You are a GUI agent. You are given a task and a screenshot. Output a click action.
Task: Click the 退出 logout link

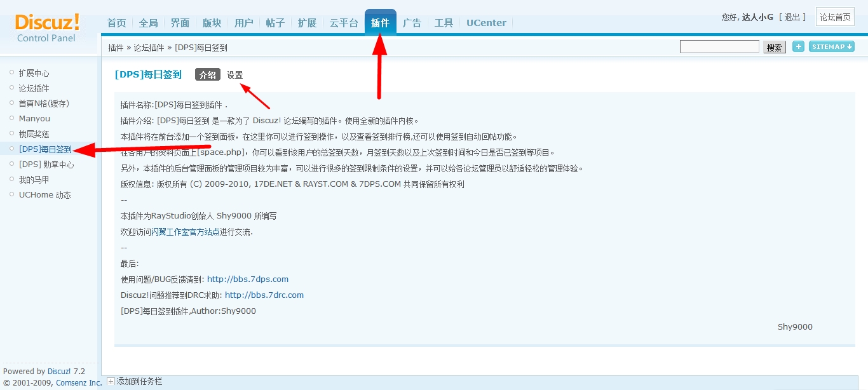tap(792, 17)
